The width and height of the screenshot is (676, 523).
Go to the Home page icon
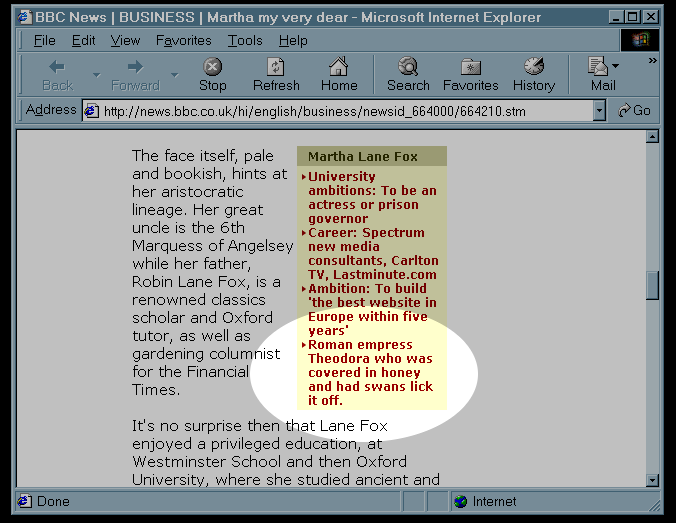339,66
